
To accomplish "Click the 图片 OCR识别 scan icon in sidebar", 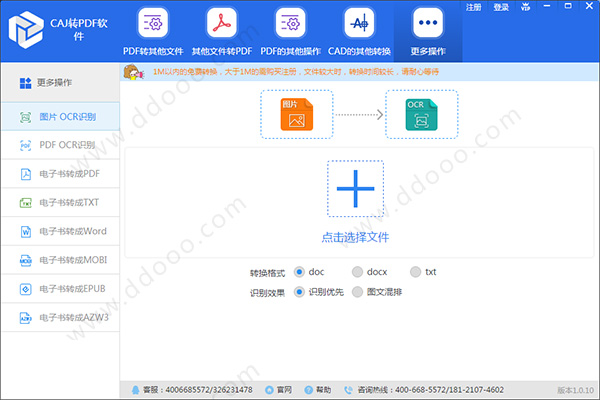I will point(26,117).
